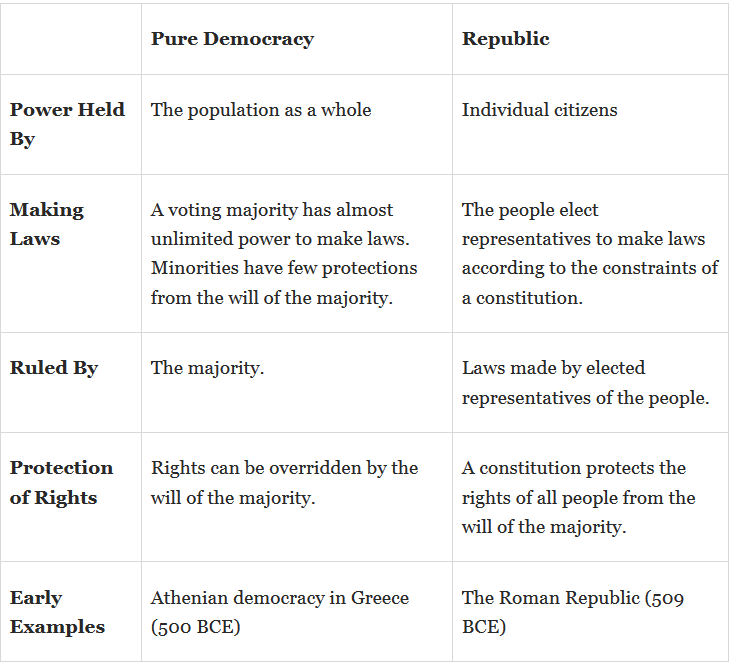Select the "Making Laws" row label
The width and height of the screenshot is (732, 662).
[47, 224]
